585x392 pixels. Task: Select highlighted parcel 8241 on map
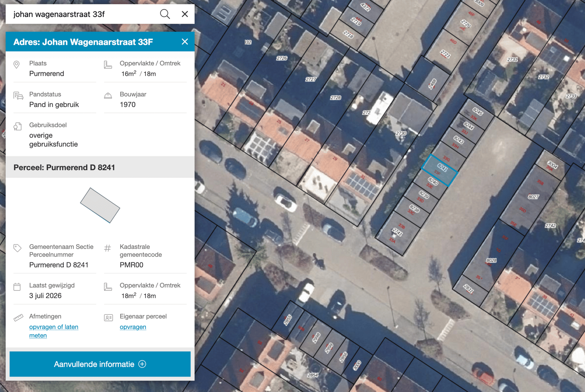440,170
